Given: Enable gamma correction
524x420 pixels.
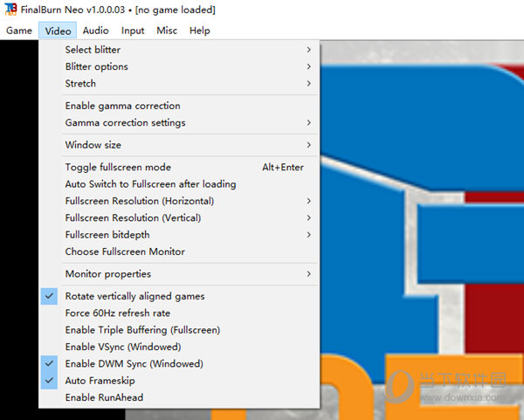Looking at the screenshot, I should pyautogui.click(x=179, y=106).
